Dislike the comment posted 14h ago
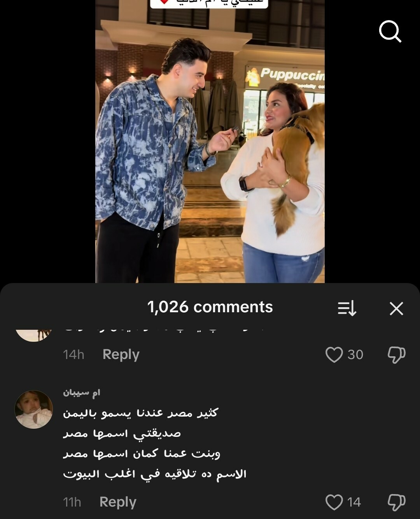The height and width of the screenshot is (519, 420). pos(397,355)
